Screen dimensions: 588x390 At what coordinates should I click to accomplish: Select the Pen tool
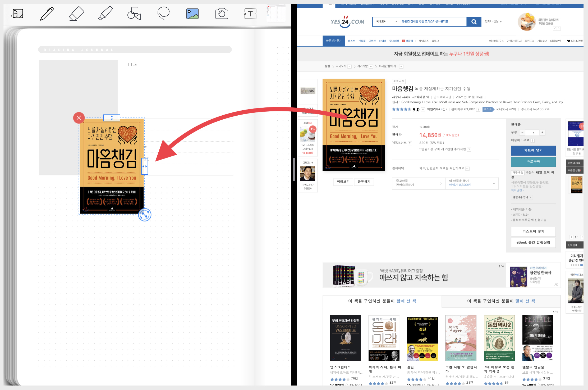point(47,14)
